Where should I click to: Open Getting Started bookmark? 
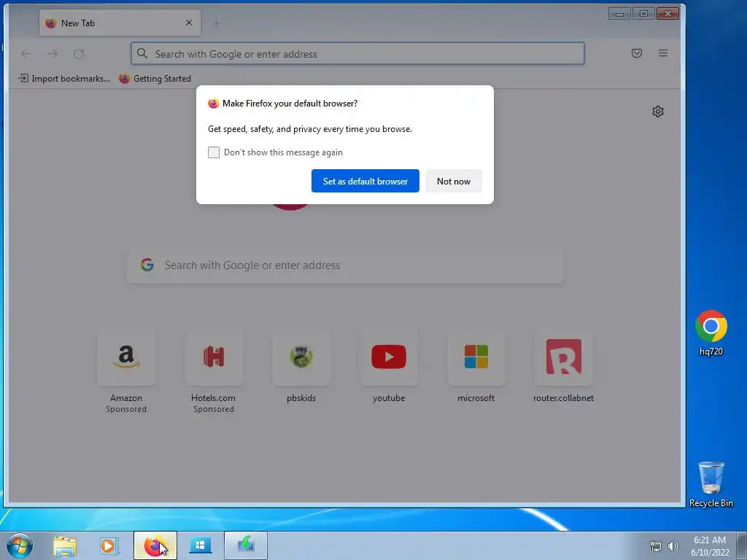click(155, 79)
